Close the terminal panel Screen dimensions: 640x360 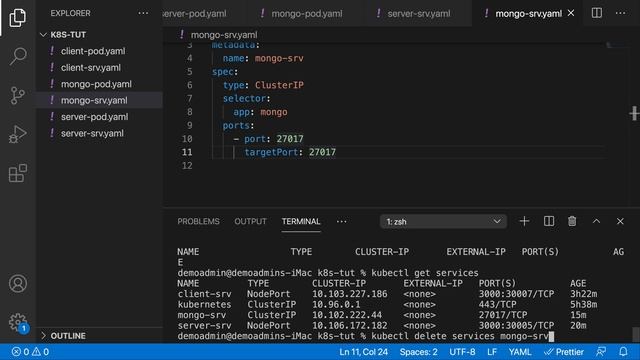click(620, 221)
